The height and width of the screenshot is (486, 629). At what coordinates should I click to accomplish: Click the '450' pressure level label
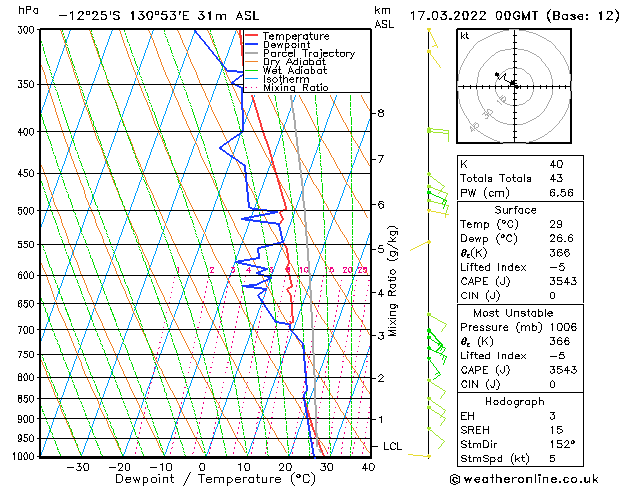coord(28,174)
